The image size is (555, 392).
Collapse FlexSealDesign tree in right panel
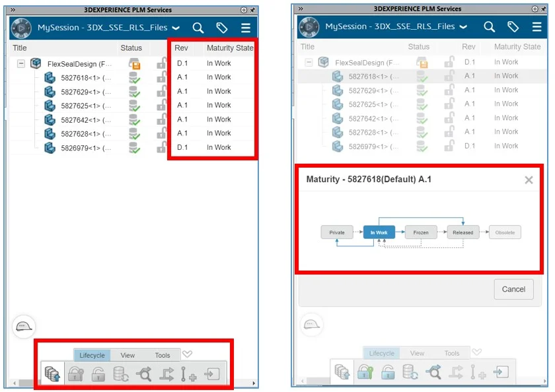click(309, 63)
